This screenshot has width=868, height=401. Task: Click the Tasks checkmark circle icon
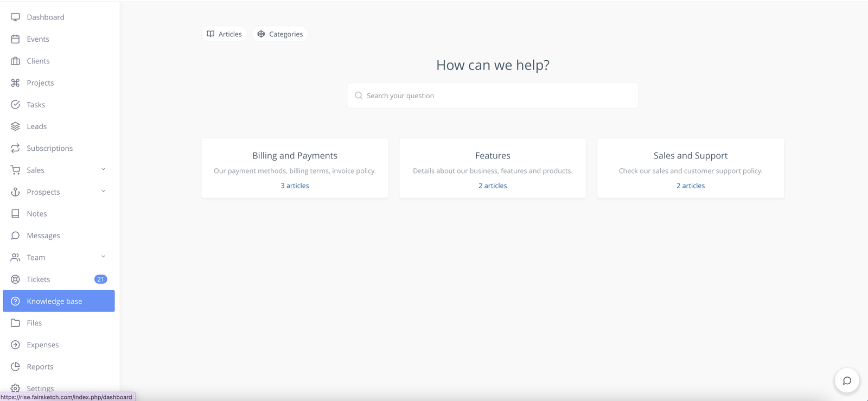[15, 105]
